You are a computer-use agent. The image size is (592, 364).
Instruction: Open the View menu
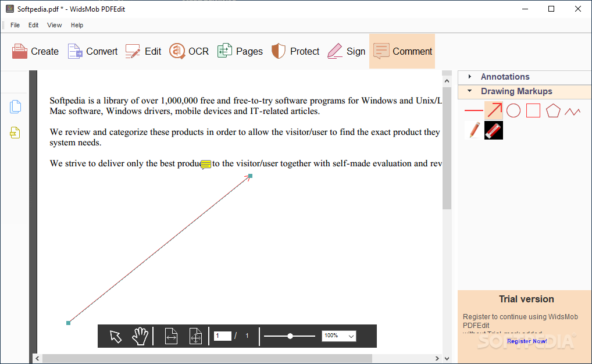(54, 25)
